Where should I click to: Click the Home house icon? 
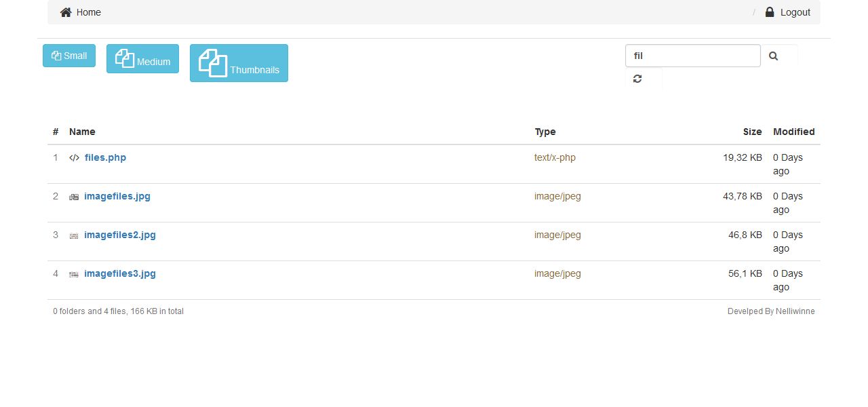pyautogui.click(x=66, y=12)
